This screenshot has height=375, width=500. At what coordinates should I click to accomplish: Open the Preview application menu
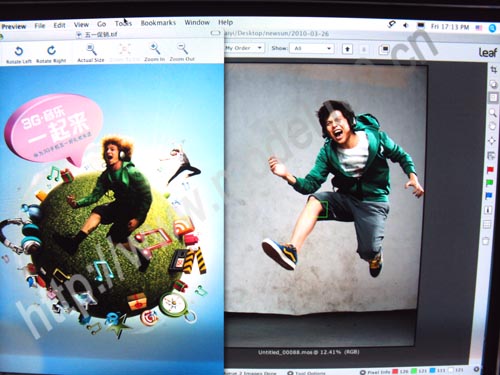point(14,26)
